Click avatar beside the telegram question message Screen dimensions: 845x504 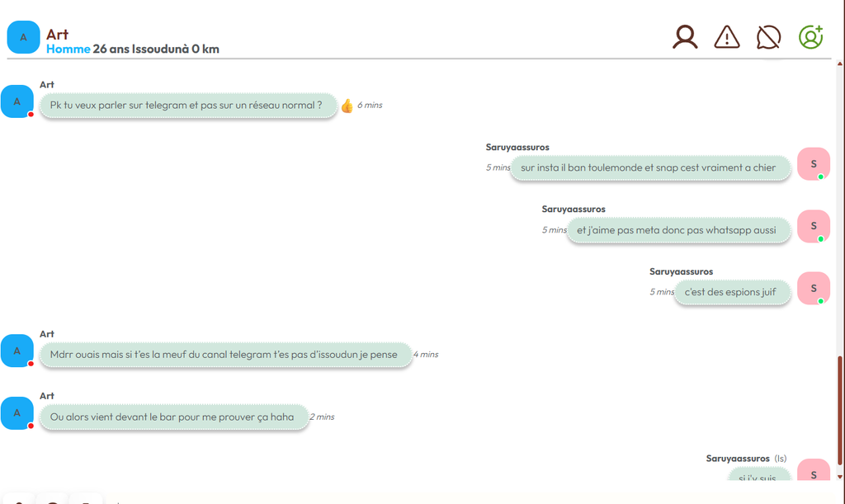coord(17,101)
